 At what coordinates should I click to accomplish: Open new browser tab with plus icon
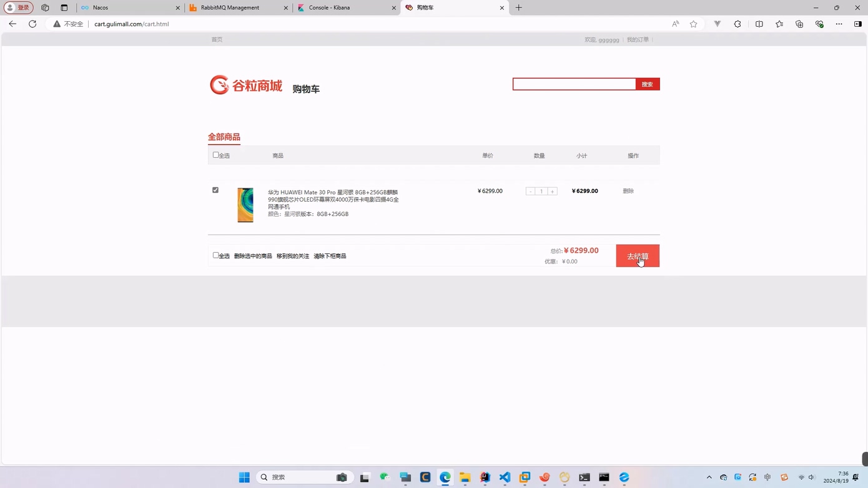point(518,7)
